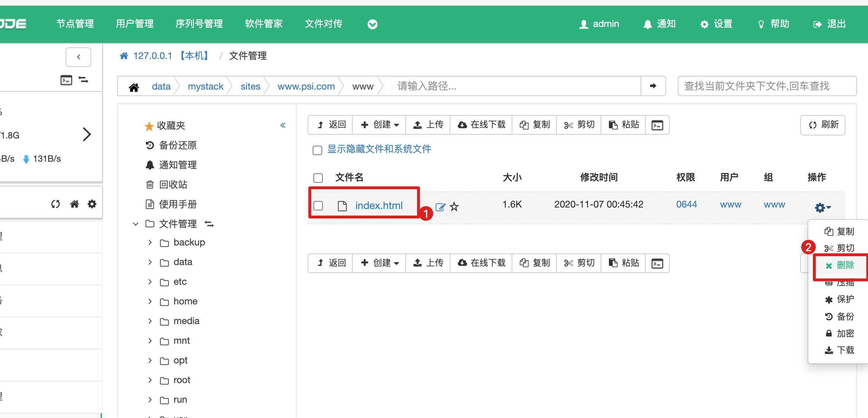Click the sidebar gear settings icon

[x=92, y=204]
